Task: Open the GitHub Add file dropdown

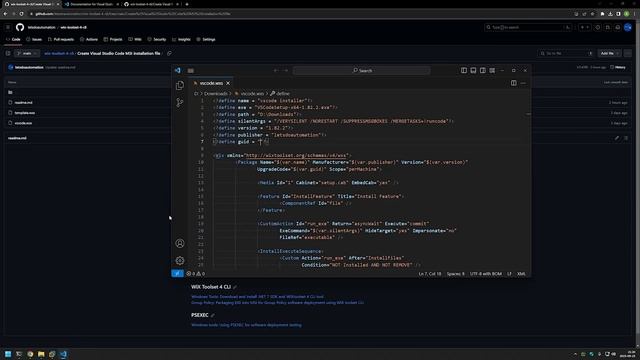Action: [609, 53]
